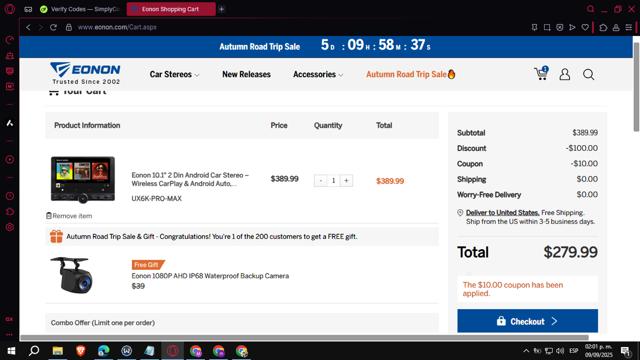Open the Twitch panel in the sidebar
Screen dimensions: 640x360
pyautogui.click(x=10, y=71)
